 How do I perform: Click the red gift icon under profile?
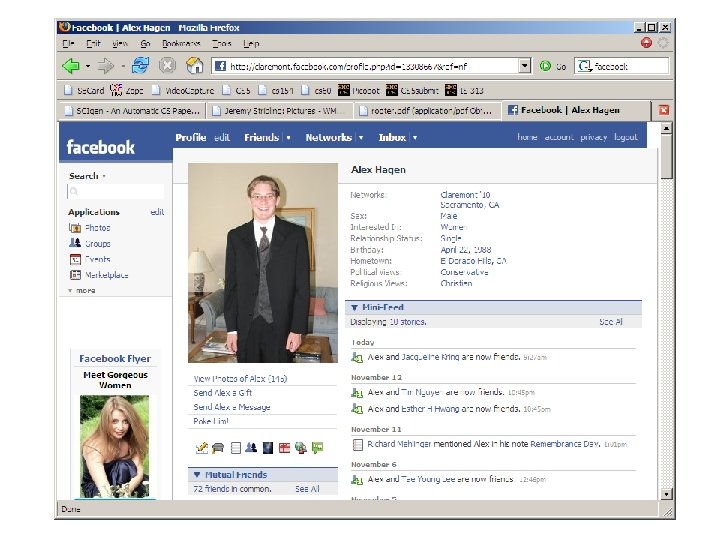[x=284, y=448]
